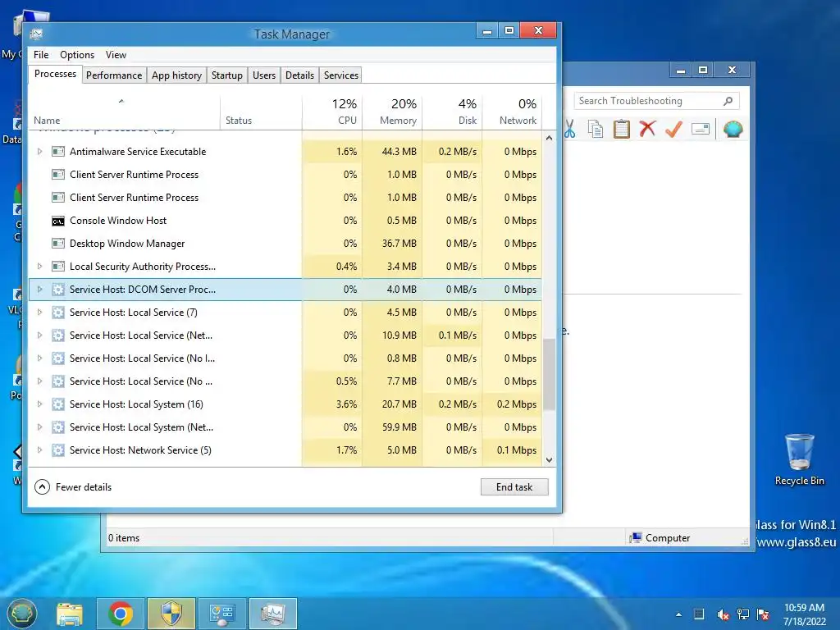The height and width of the screenshot is (630, 840).
Task: Switch to the Users tab
Action: pyautogui.click(x=264, y=75)
